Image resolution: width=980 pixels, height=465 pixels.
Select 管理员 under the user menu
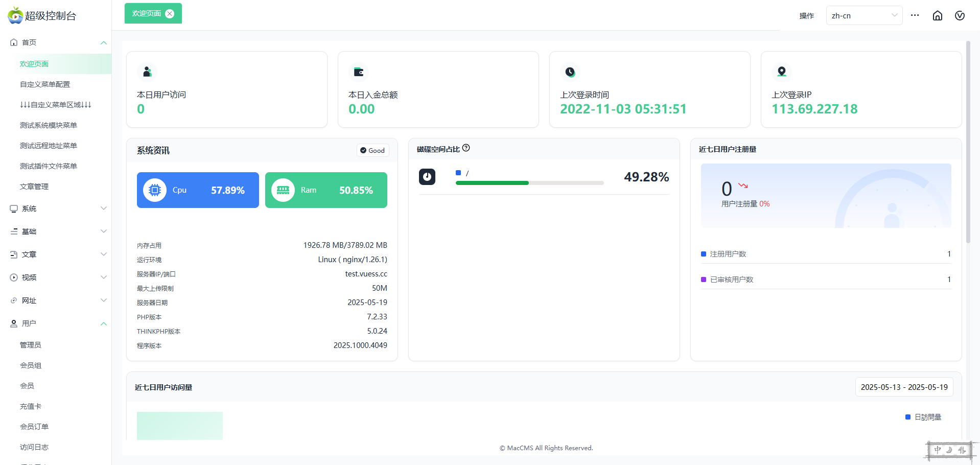(31, 345)
